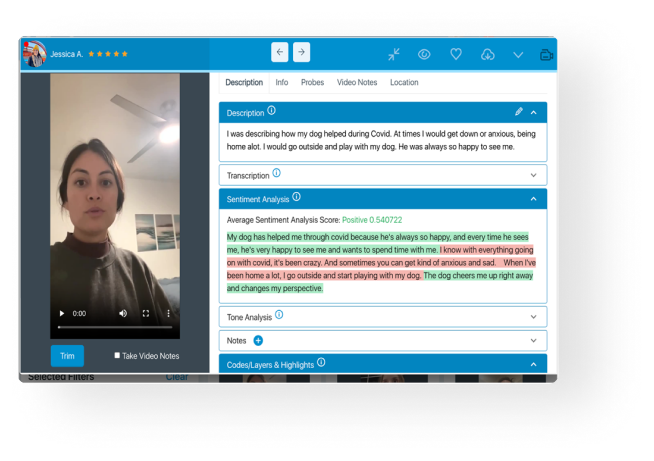Click info icon next to Codes/Layers & Highlights
Viewport: 654px width, 461px height.
pos(321,362)
